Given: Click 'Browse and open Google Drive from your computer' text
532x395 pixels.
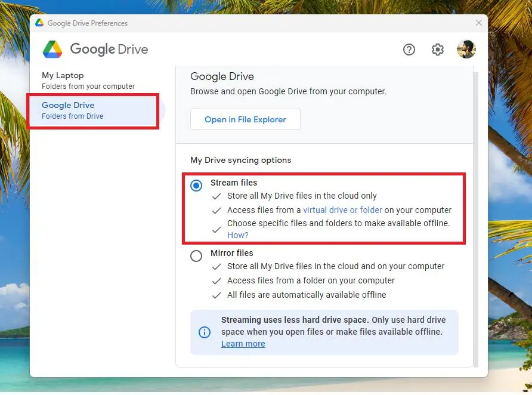Looking at the screenshot, I should point(289,91).
